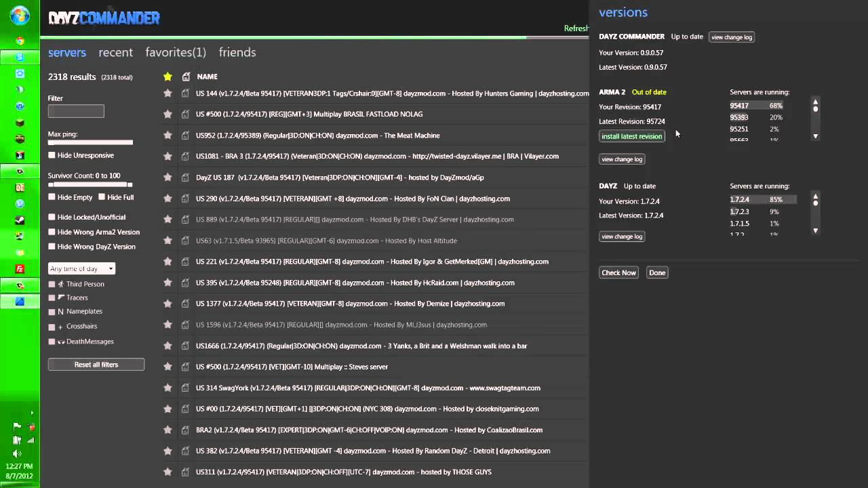Toggle the Nameplates filter checkbox
This screenshot has width=868, height=488.
click(52, 312)
